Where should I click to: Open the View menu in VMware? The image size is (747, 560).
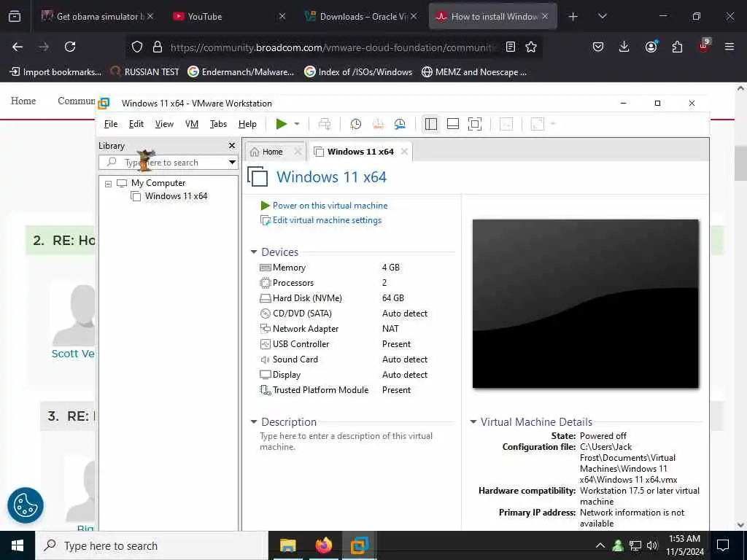pos(164,124)
